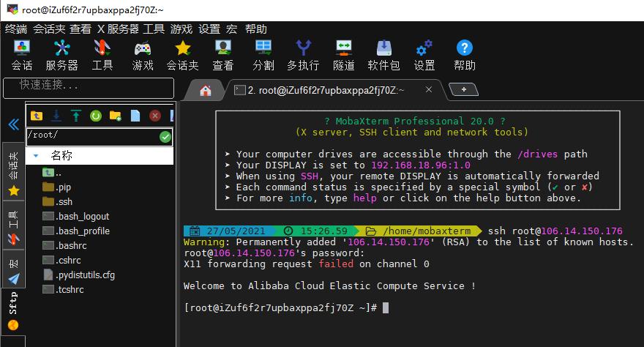Download selected files in SFTP toolbar

click(56, 116)
